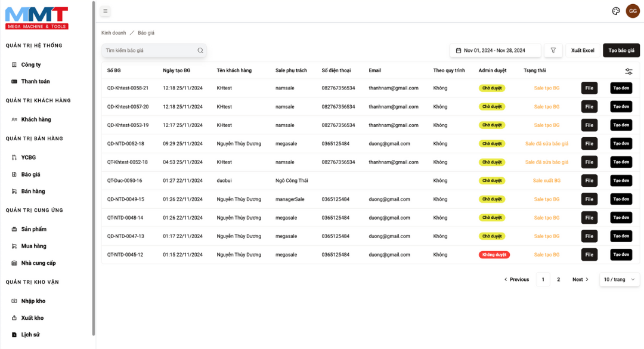Viewport: 644px width, 349px height.
Task: Toggle the hamburger sidebar menu button
Action: pyautogui.click(x=106, y=11)
